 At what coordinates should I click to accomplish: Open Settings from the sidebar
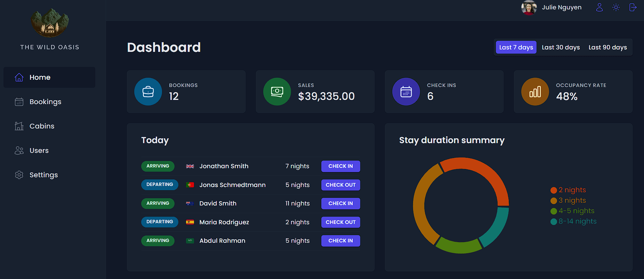point(43,175)
